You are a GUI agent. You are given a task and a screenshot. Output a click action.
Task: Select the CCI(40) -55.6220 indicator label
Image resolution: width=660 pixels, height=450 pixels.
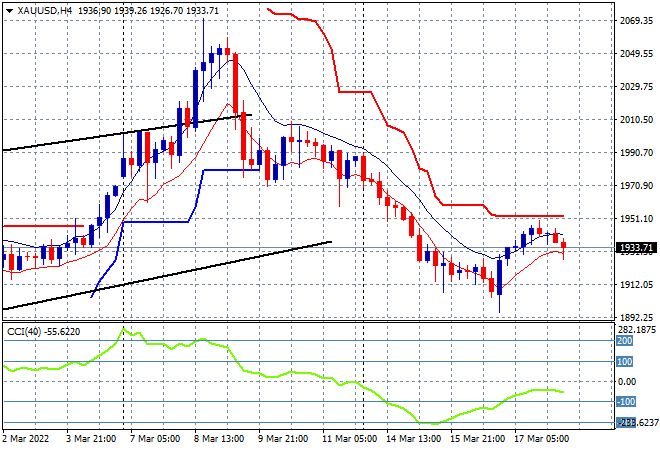[43, 332]
